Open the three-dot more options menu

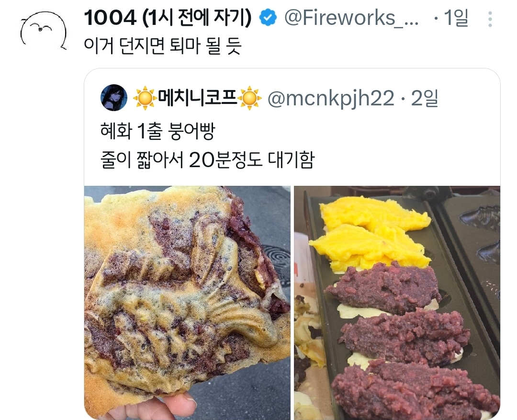tap(490, 19)
